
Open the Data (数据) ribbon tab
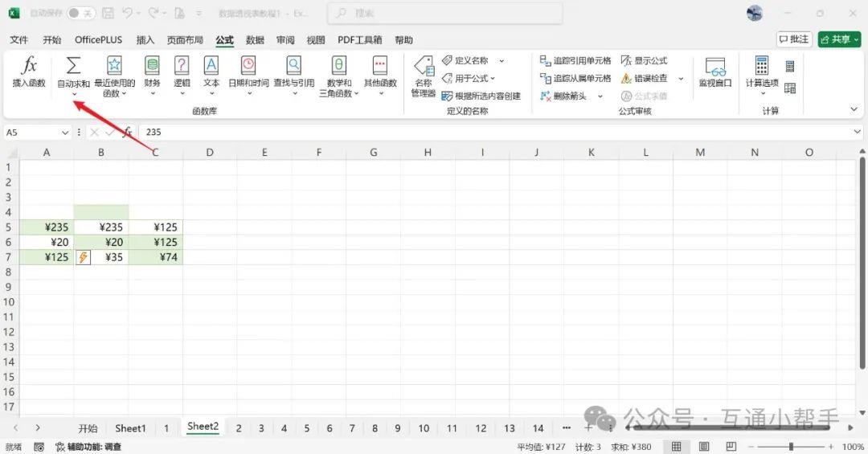coord(255,40)
